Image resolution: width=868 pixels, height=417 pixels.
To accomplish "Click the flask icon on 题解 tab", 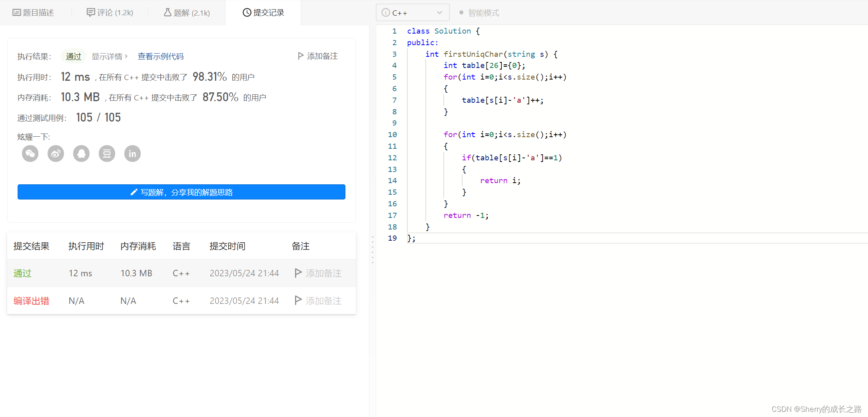I will (168, 12).
